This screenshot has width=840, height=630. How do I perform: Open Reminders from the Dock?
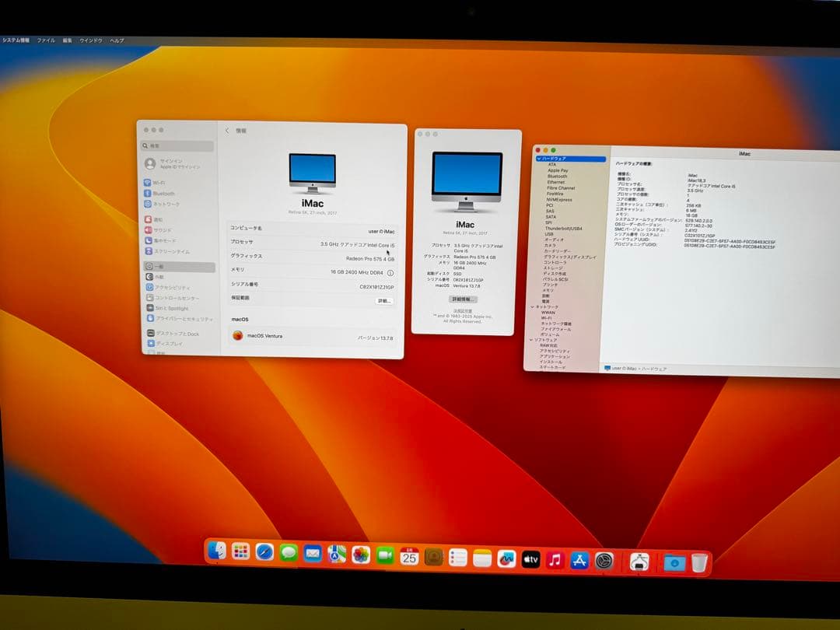pos(458,558)
